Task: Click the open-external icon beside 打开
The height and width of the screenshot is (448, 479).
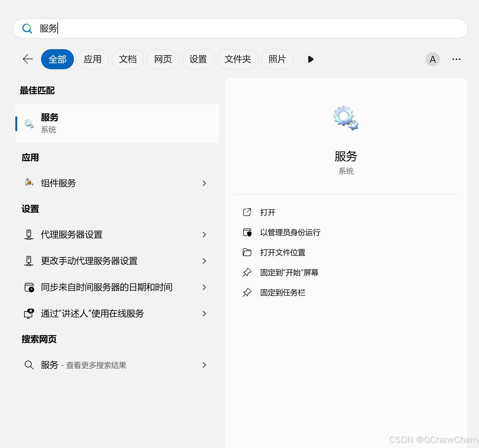Action: (247, 212)
